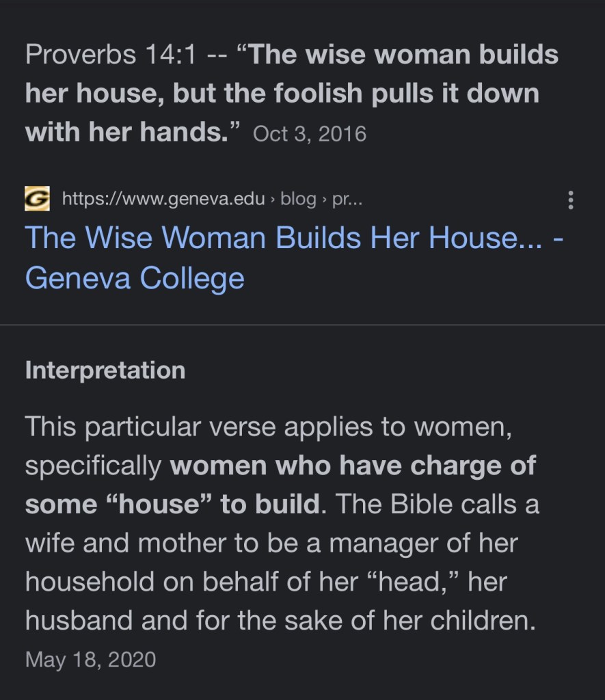The image size is (605, 700).
Task: Open the three-dot more options menu
Action: 571,200
